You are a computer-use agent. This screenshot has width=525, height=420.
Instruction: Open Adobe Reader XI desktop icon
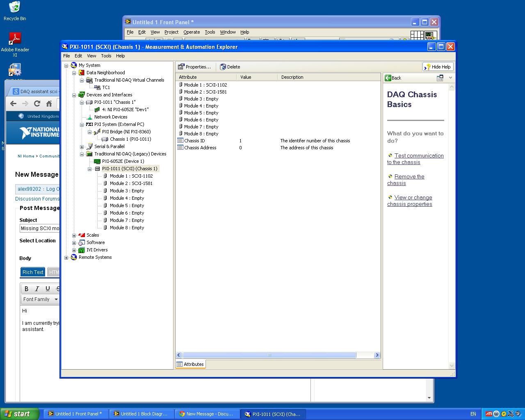[x=15, y=44]
